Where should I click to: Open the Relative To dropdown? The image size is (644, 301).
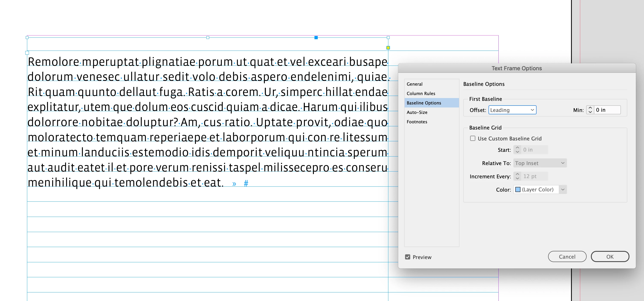[540, 163]
